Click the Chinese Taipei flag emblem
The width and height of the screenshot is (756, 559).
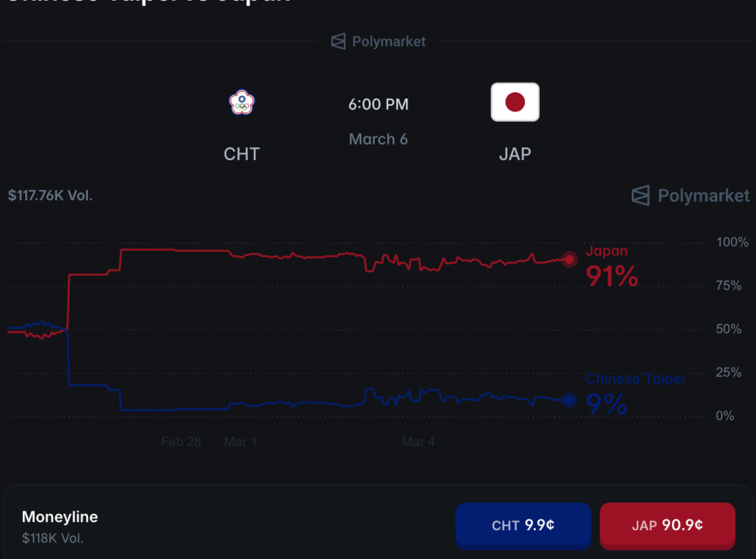[x=241, y=103]
